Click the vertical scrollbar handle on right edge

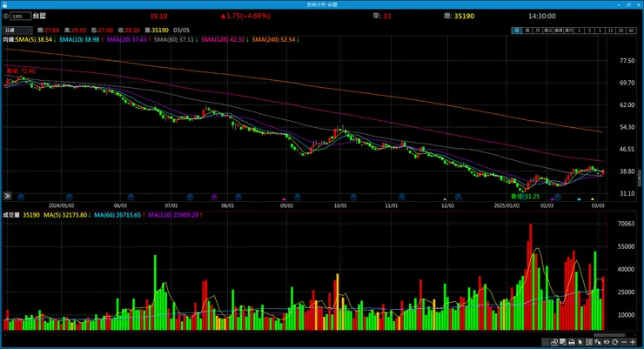(x=639, y=178)
